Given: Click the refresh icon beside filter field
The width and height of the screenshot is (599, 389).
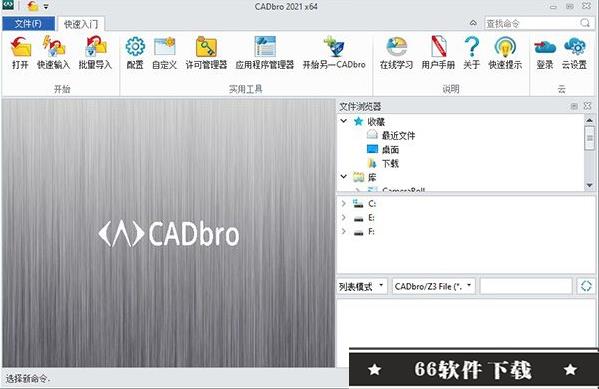Looking at the screenshot, I should click(x=586, y=286).
